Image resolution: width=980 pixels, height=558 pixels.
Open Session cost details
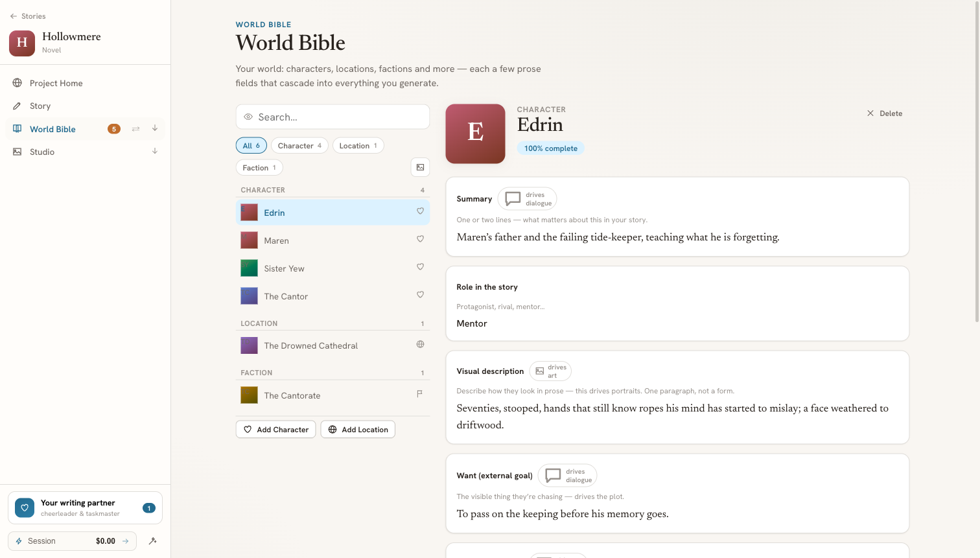click(72, 541)
